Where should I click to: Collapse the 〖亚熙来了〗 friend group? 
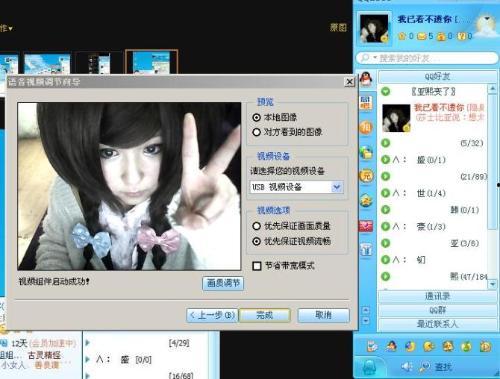pos(386,91)
